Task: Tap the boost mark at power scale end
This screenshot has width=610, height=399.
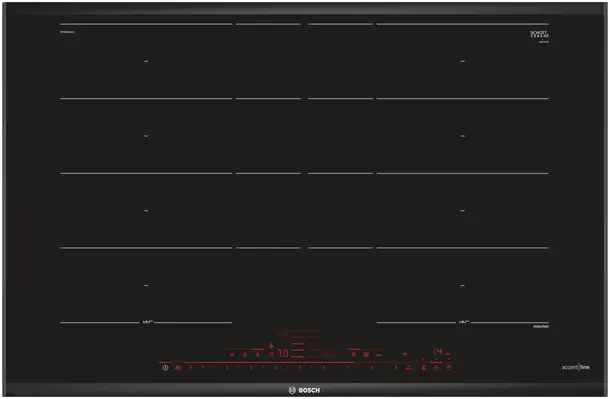Action: (408, 367)
